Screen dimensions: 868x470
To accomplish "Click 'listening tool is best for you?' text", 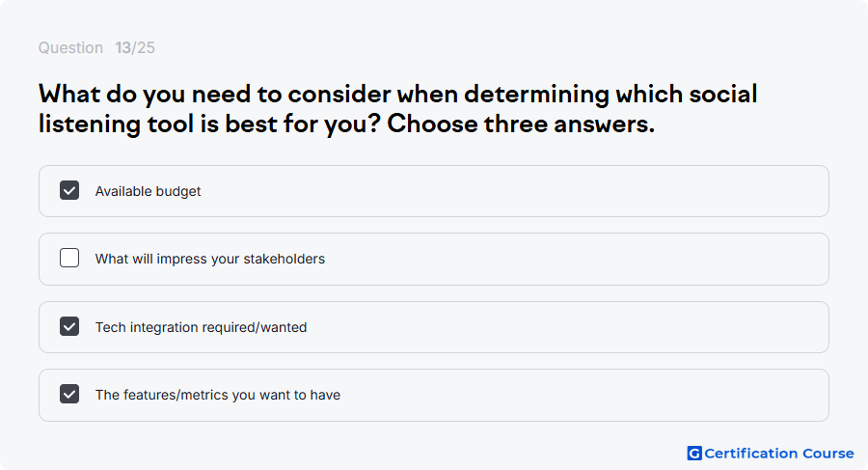I will pyautogui.click(x=210, y=124).
